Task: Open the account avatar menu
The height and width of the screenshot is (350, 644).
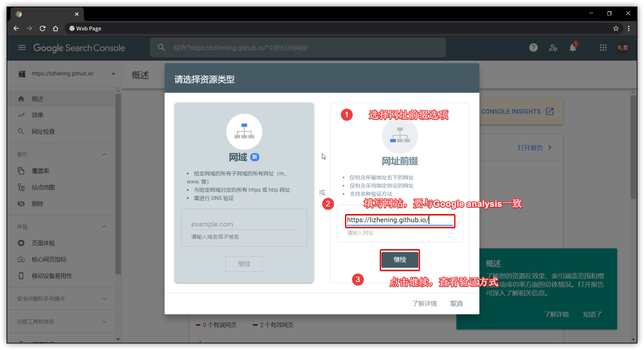Action: click(x=623, y=48)
